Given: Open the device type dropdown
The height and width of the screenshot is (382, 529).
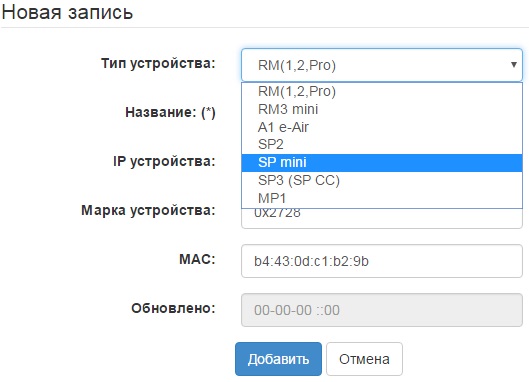Looking at the screenshot, I should [x=382, y=65].
